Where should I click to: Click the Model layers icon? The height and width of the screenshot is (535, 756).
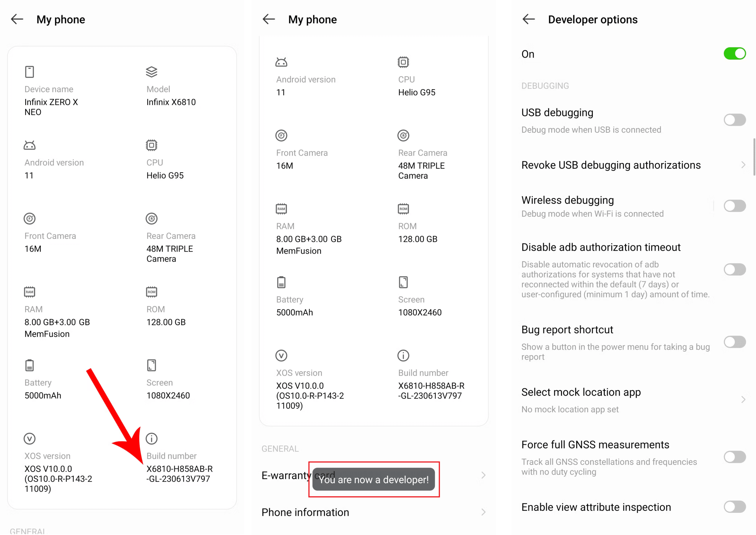151,71
